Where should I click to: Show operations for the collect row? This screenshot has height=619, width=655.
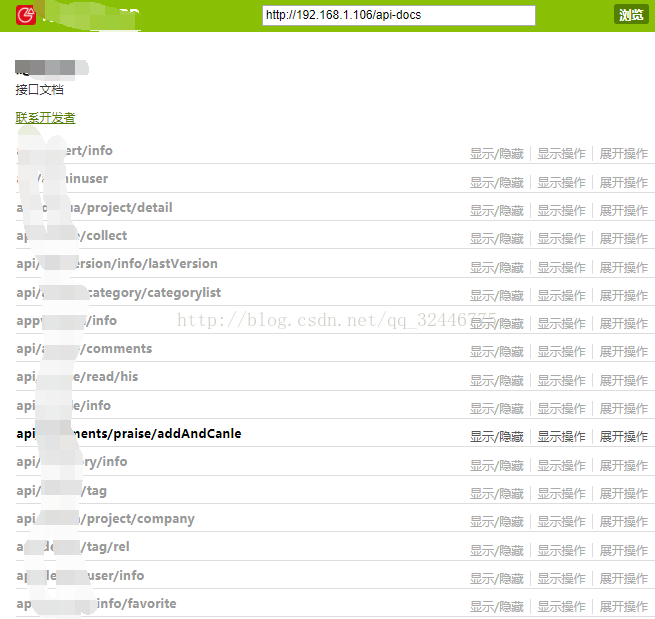click(561, 238)
